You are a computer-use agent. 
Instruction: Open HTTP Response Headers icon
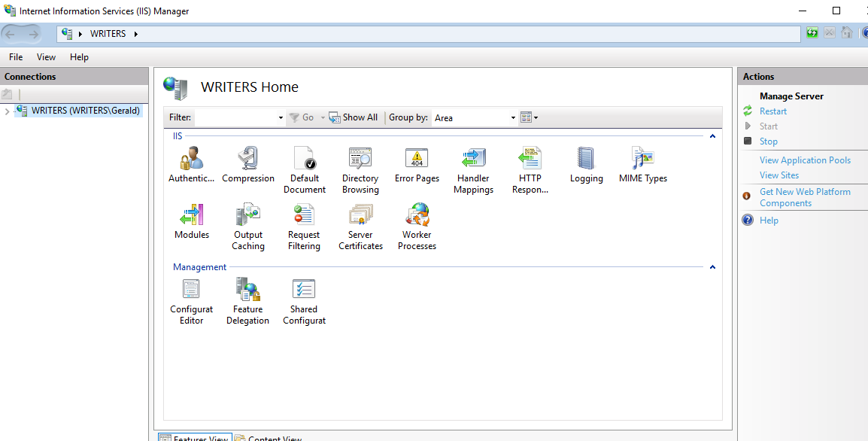(530, 159)
